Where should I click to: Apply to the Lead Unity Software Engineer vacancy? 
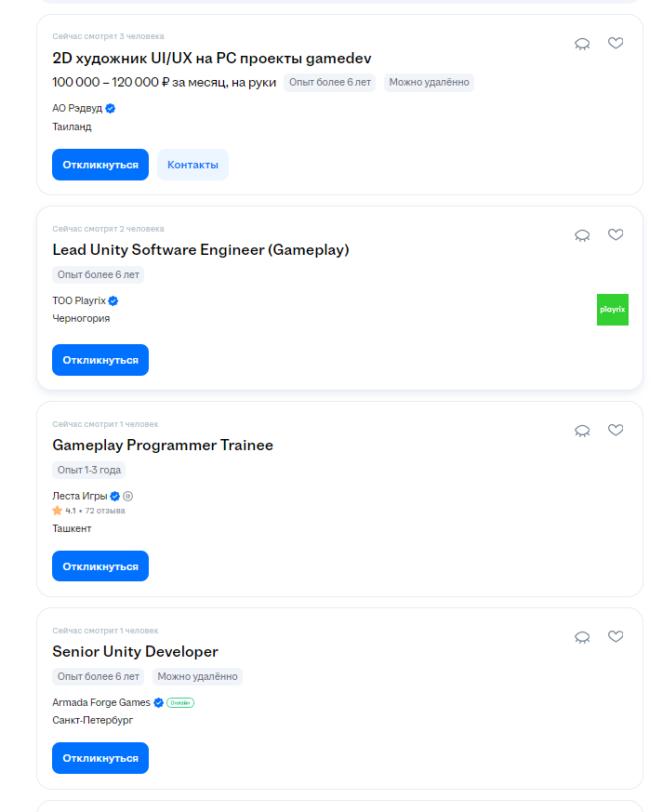click(x=100, y=360)
